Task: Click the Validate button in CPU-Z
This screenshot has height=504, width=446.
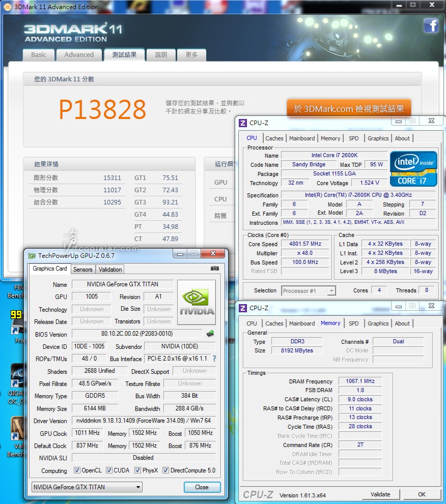Action: 380,494
